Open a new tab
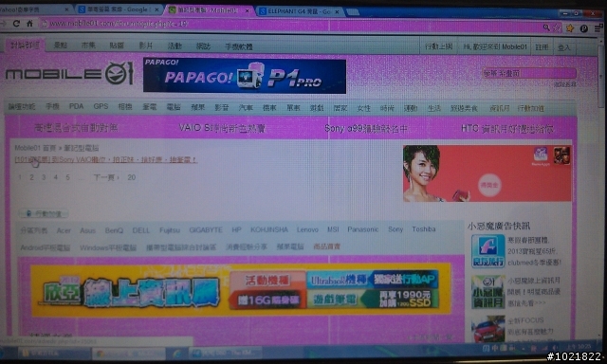607x364 pixels. click(353, 12)
